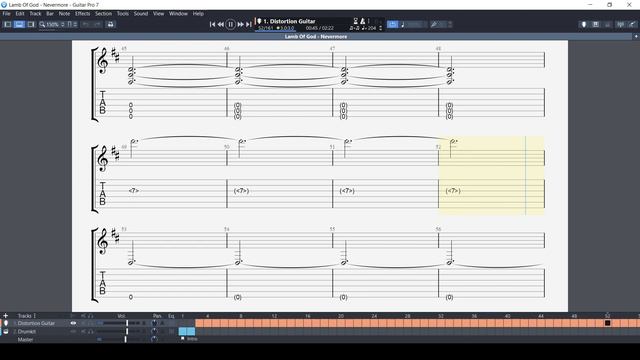
Task: Toggle visibility eye of Drumkit track
Action: pyautogui.click(x=73, y=331)
